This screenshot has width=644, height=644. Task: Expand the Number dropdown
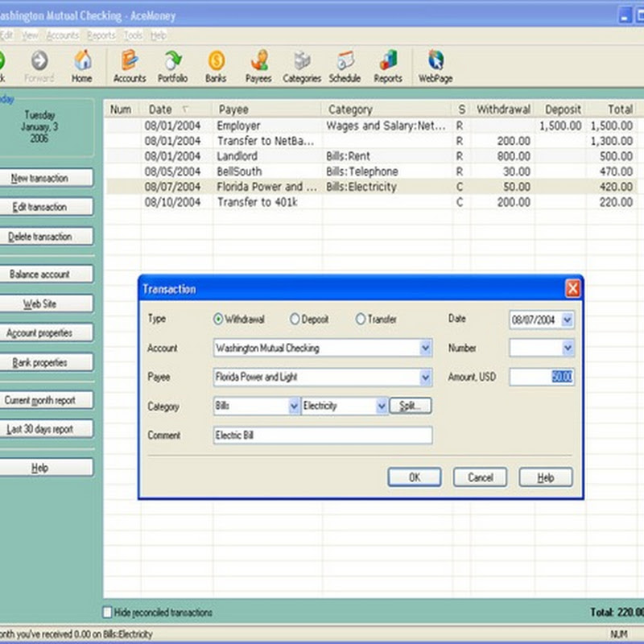coord(568,349)
